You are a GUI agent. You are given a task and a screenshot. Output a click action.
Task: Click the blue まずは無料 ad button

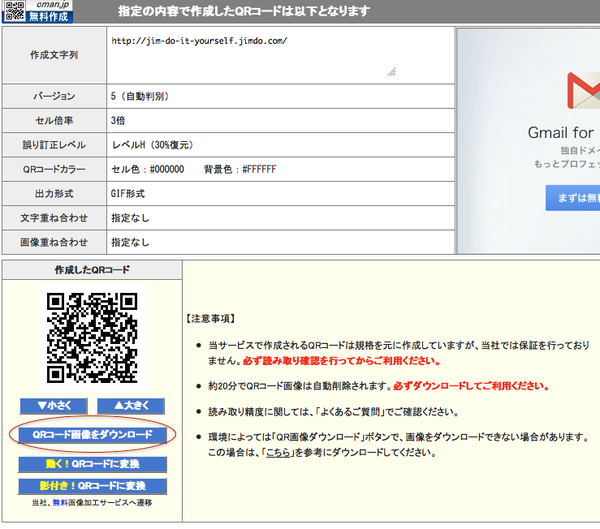(573, 198)
